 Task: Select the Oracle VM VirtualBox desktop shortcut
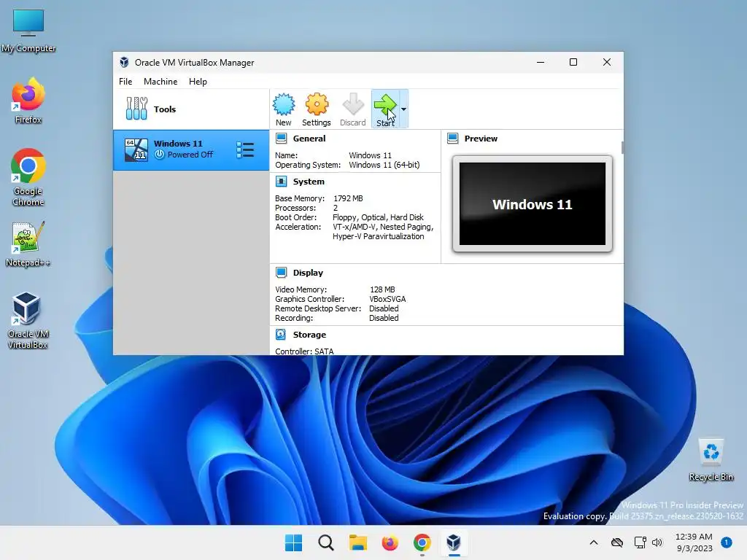tap(28, 321)
